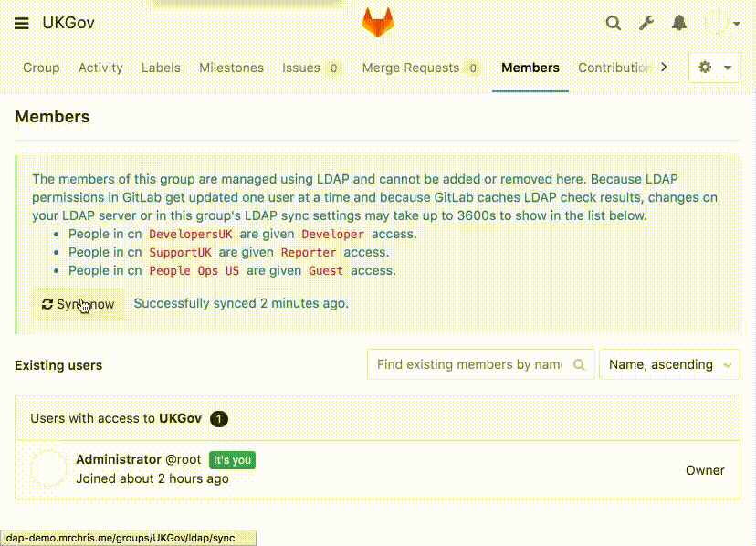Open the search magnifier icon
756x546 pixels.
pyautogui.click(x=614, y=24)
